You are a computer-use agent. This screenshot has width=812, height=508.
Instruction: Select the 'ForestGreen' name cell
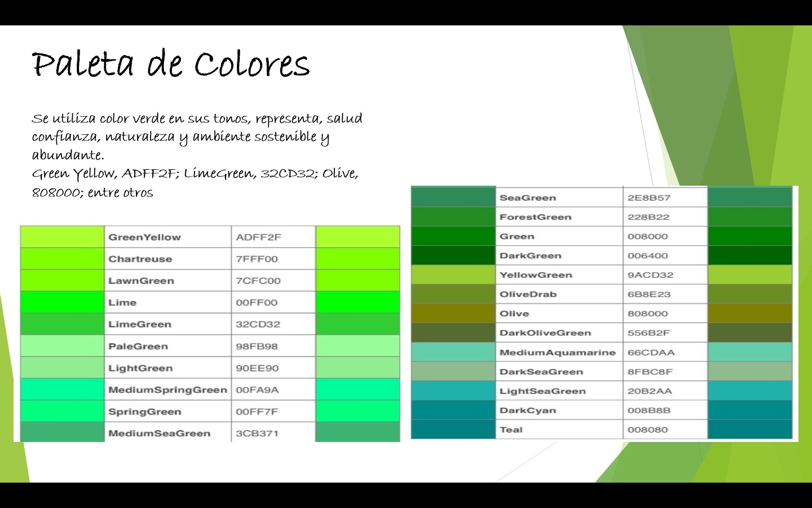(559, 217)
